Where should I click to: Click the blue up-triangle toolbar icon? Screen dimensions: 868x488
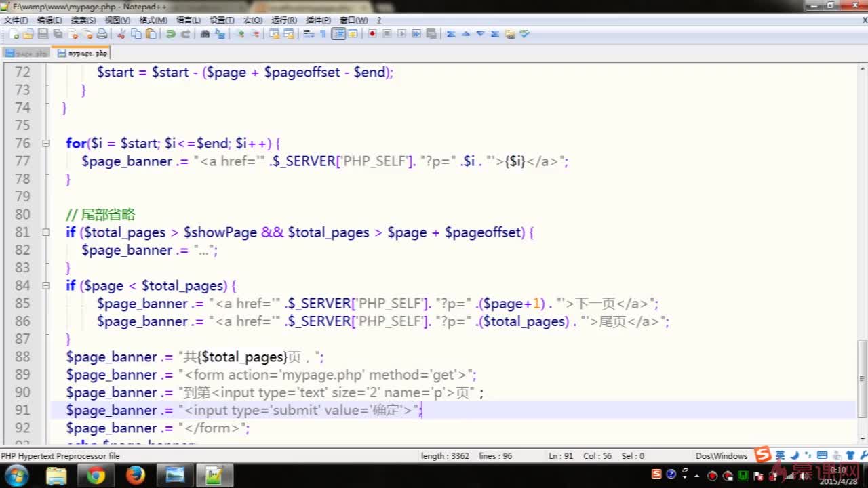465,34
